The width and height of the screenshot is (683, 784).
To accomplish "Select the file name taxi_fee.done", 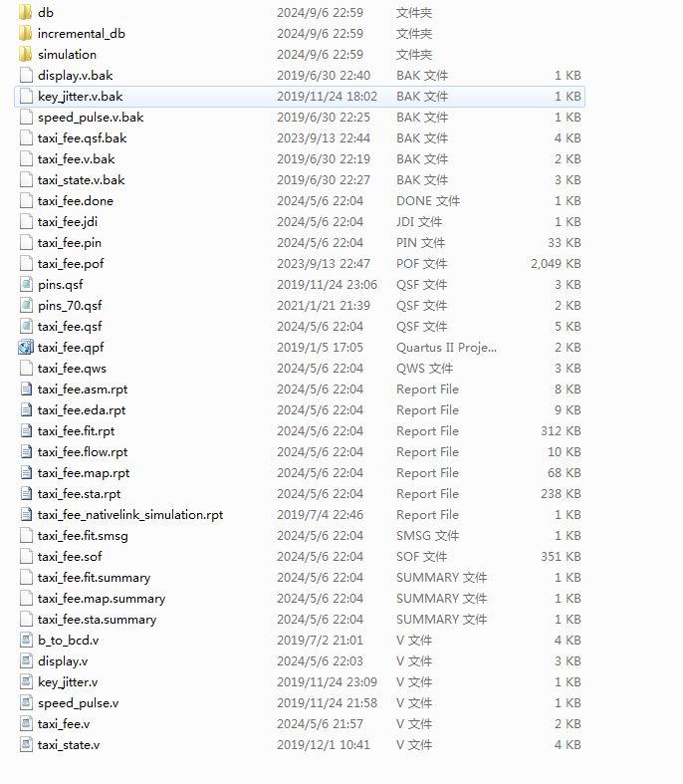I will 76,201.
